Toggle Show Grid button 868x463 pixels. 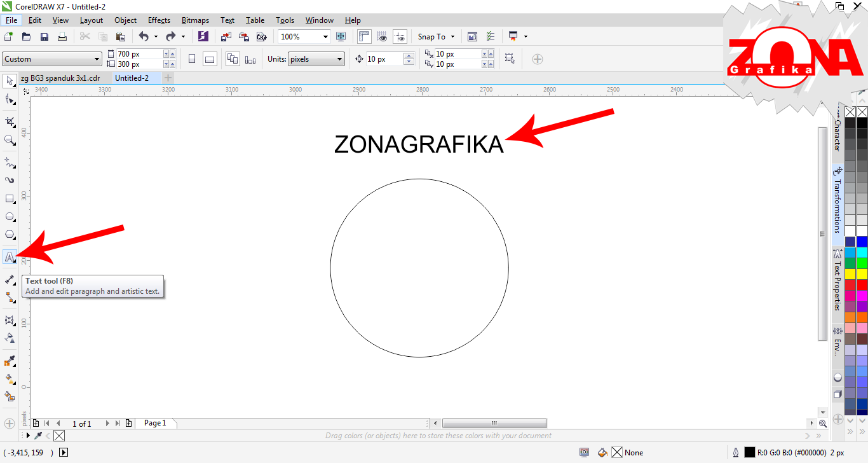click(x=383, y=37)
